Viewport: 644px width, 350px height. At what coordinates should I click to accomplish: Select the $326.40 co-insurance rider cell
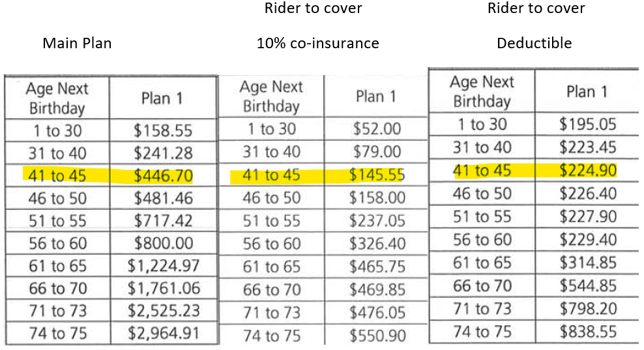tap(377, 244)
